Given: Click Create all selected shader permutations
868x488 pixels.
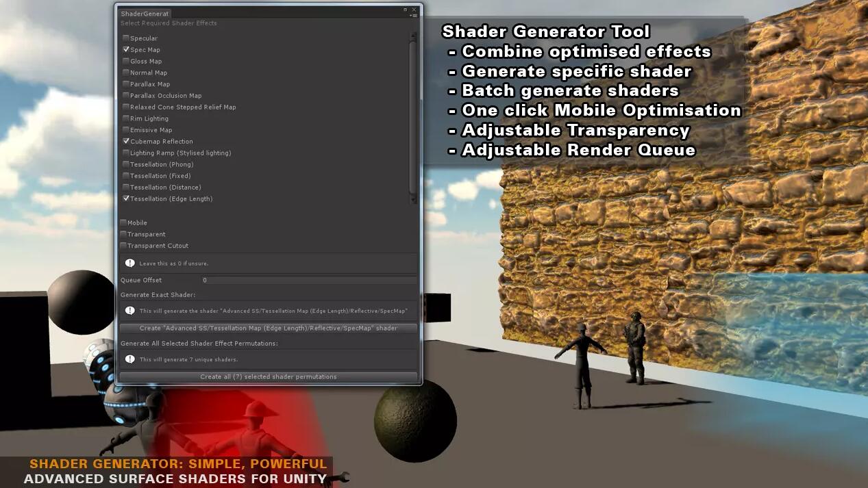Looking at the screenshot, I should click(268, 376).
